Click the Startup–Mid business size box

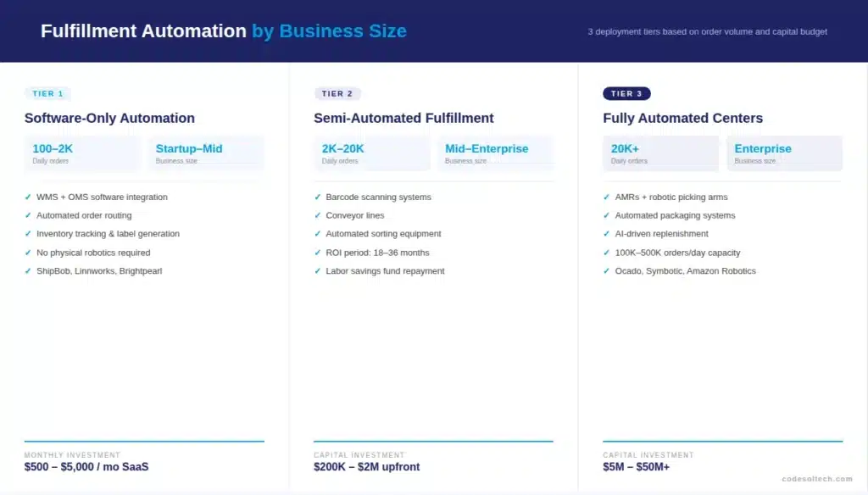(206, 153)
